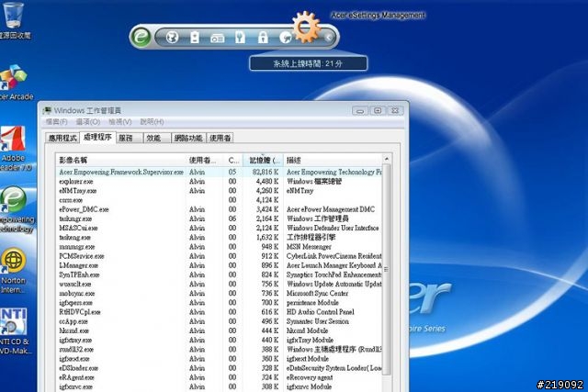Image resolution: width=588 pixels, height=392 pixels.
Task: Select the csrss.exe process
Action: click(219, 200)
